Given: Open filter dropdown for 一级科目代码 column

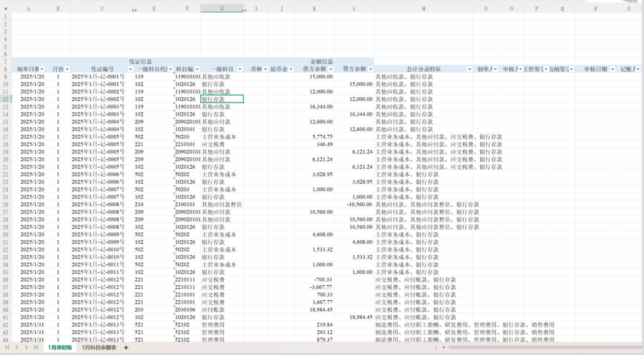Looking at the screenshot, I should point(170,69).
